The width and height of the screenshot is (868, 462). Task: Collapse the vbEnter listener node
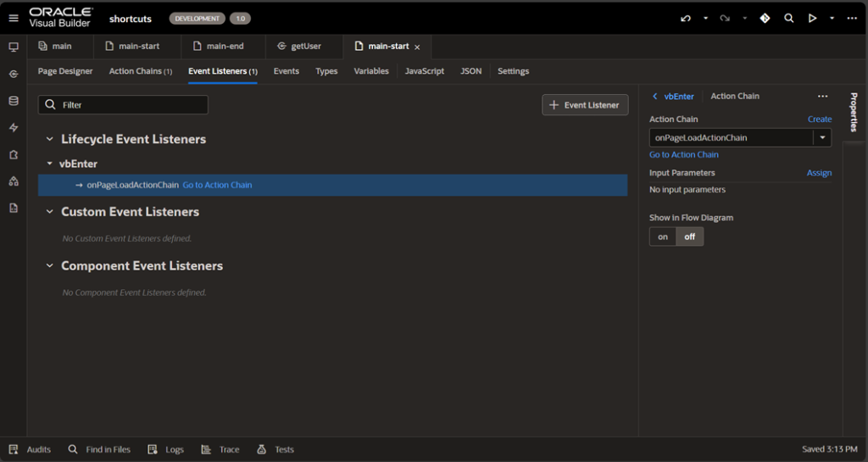click(x=50, y=164)
